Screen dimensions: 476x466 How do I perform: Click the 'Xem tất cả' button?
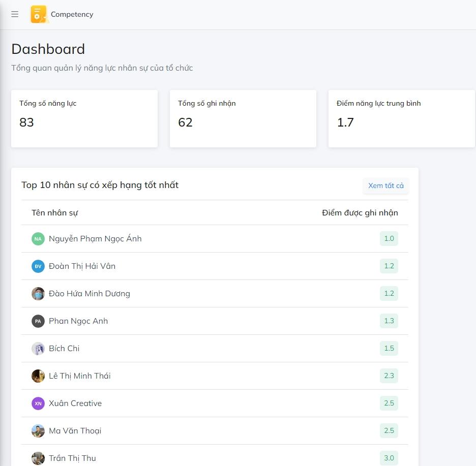coord(385,185)
